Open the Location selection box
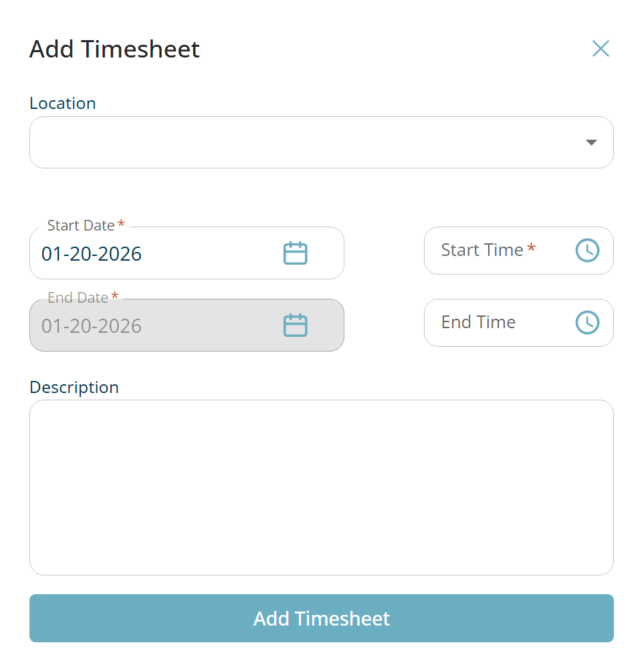Image resolution: width=644 pixels, height=663 pixels. [x=321, y=142]
